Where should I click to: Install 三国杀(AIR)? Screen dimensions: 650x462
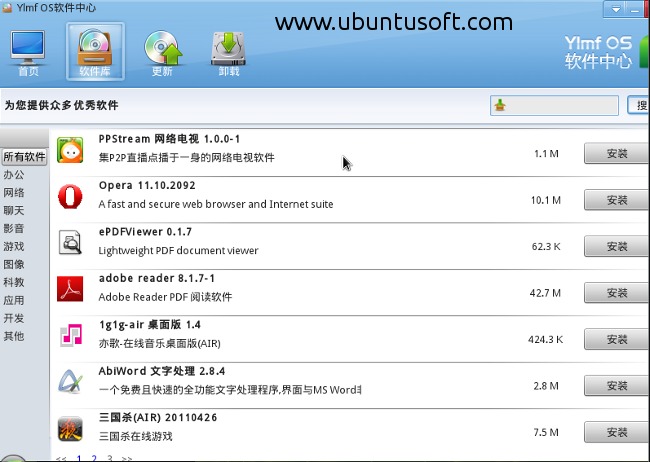click(x=616, y=432)
